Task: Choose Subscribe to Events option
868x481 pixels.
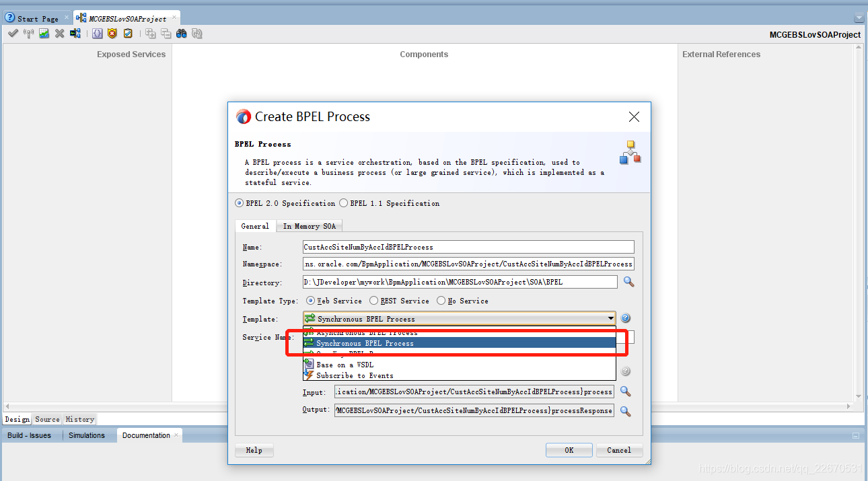Action: [x=460, y=375]
